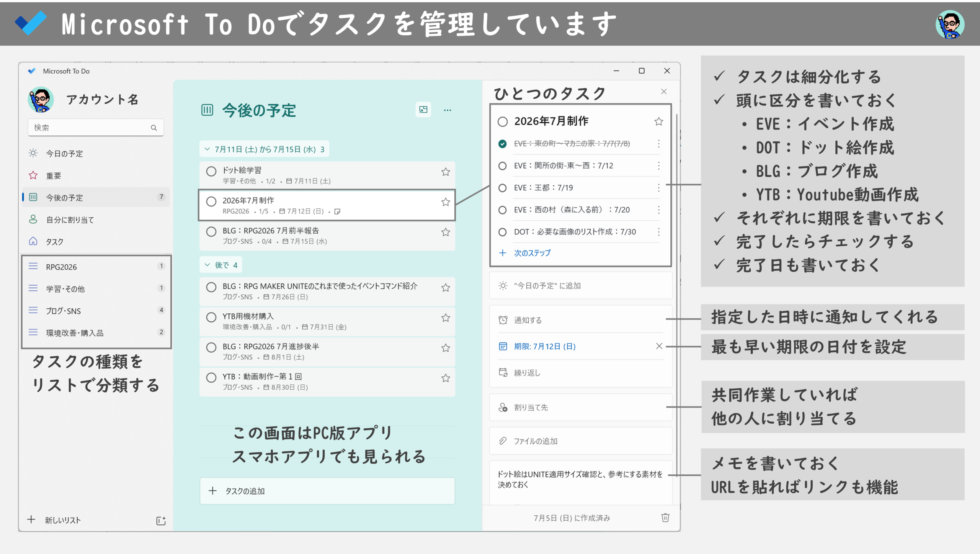Open options for completed step EVE：東の町

point(658,144)
